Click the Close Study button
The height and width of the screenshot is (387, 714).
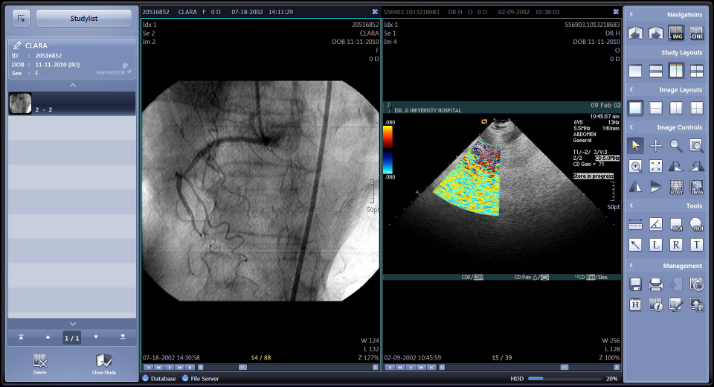[104, 364]
